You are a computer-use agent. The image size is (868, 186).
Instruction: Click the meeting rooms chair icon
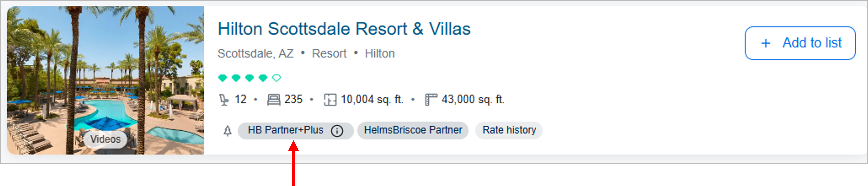(224, 100)
